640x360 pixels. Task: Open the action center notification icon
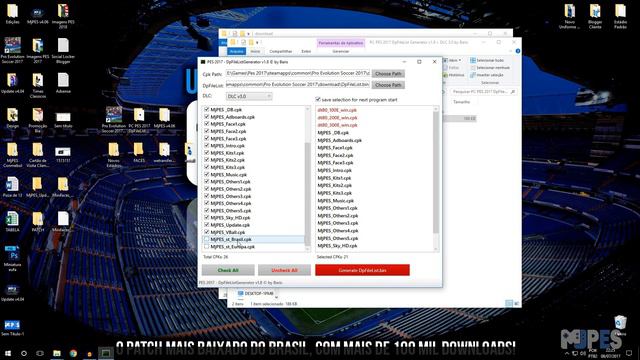point(629,353)
